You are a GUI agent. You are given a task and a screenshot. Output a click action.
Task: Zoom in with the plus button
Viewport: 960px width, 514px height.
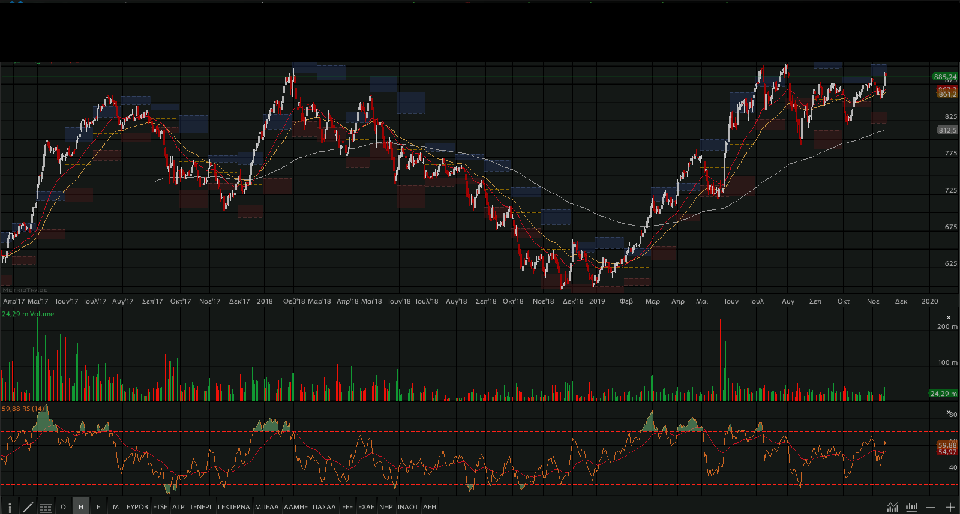point(949,508)
